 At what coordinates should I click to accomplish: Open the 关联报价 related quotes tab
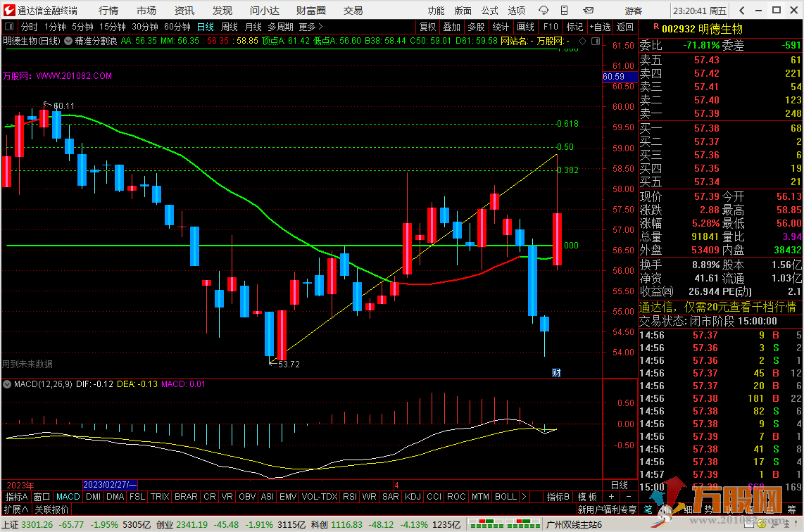[52, 509]
